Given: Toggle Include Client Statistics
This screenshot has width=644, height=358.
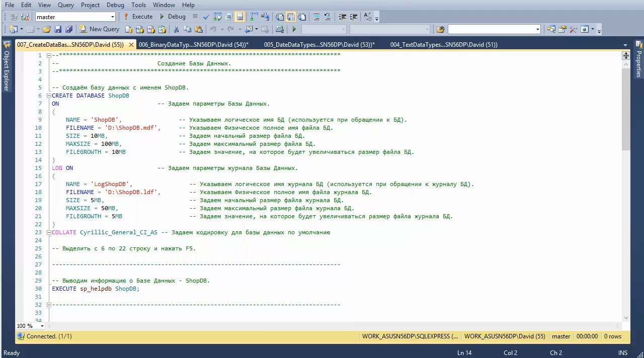Looking at the screenshot, I should 265,17.
